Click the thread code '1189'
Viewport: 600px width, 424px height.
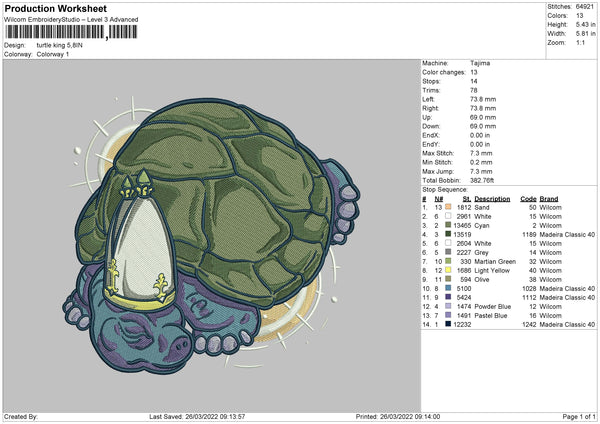point(529,235)
